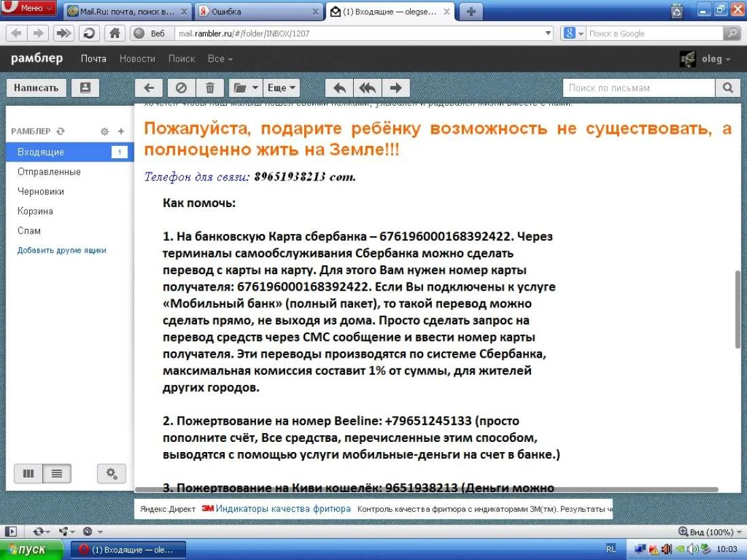Delete the letter with trash icon
The width and height of the screenshot is (747, 560).
tap(210, 88)
